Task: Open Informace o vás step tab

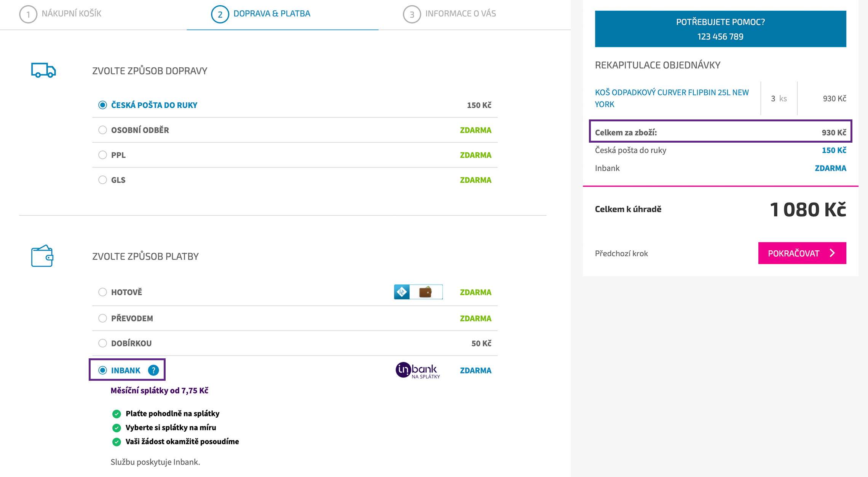Action: tap(460, 14)
